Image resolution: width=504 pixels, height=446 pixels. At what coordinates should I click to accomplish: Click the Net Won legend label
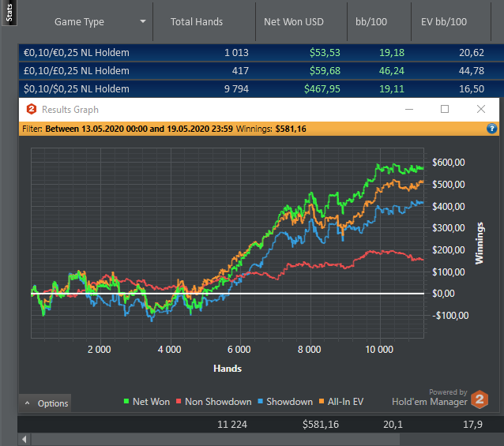coord(151,401)
